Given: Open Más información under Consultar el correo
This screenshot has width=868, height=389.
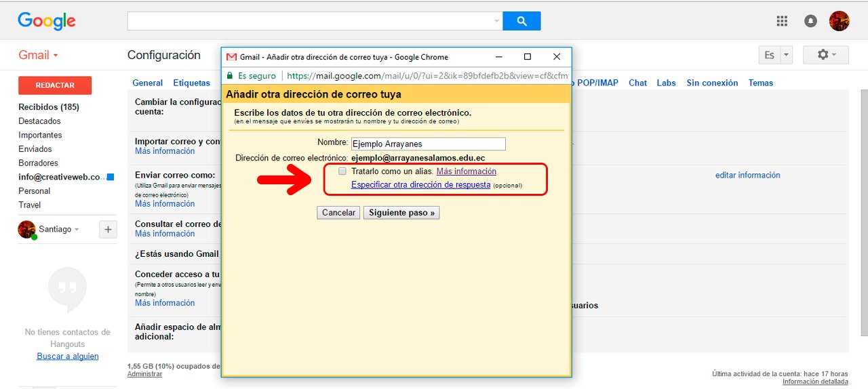Looking at the screenshot, I should tap(165, 233).
